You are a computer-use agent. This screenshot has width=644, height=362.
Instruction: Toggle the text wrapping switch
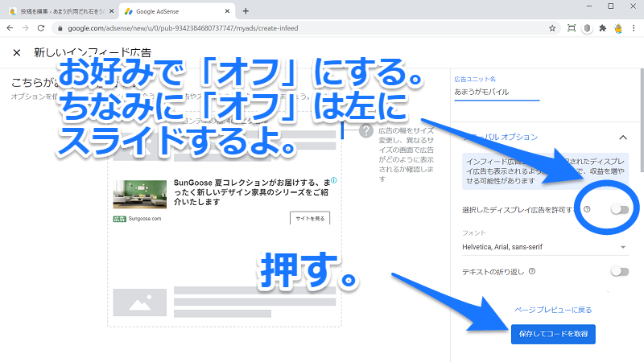point(618,272)
